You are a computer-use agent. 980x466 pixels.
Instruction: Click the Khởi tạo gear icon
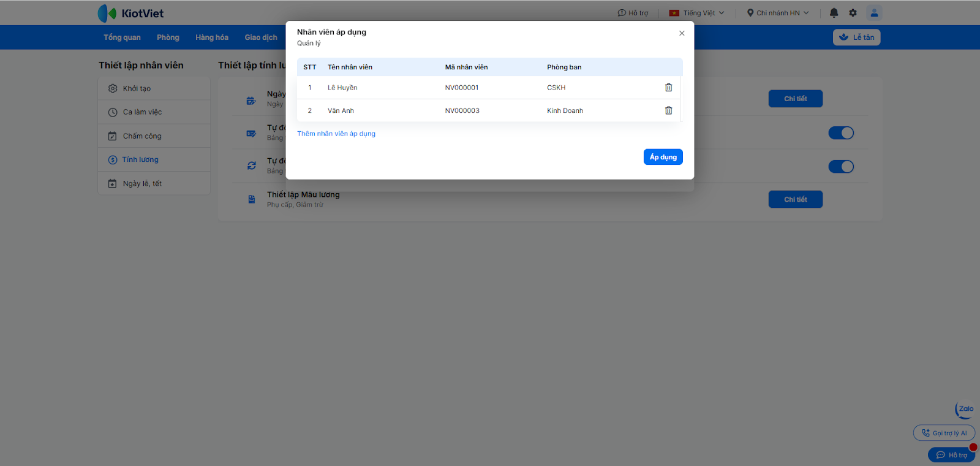tap(113, 88)
